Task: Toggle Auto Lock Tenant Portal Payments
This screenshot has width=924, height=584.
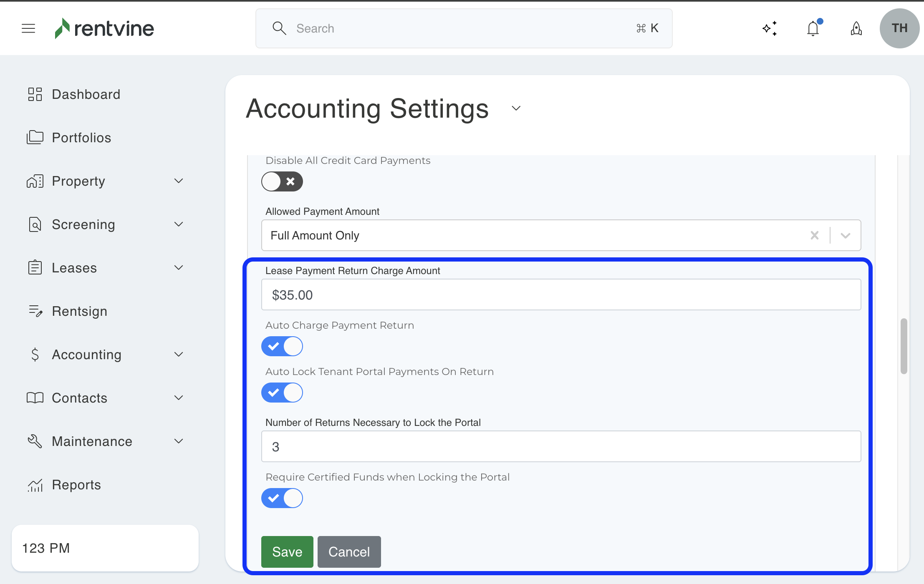Action: tap(282, 393)
